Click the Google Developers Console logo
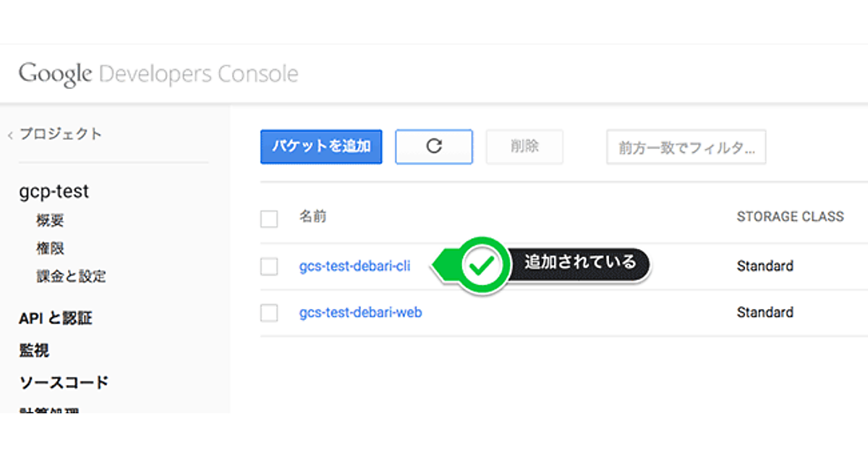Viewport: 868px width, 456px height. click(x=158, y=74)
